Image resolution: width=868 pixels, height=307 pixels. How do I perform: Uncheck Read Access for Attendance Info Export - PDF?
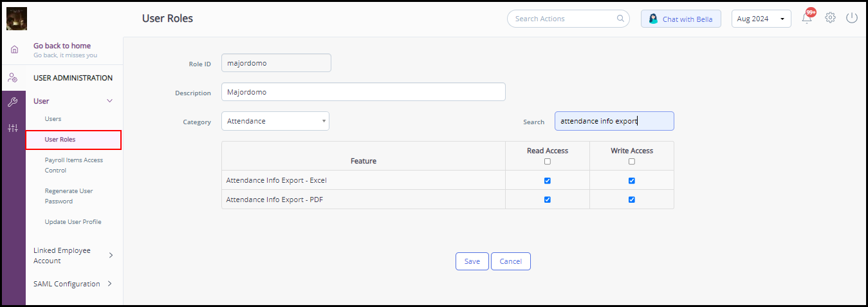point(548,200)
